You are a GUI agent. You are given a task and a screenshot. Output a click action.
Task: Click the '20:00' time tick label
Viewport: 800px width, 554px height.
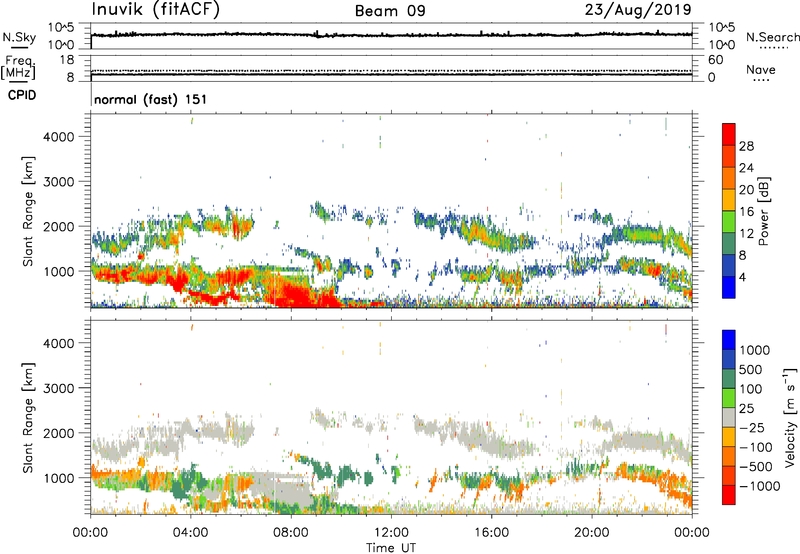click(591, 533)
